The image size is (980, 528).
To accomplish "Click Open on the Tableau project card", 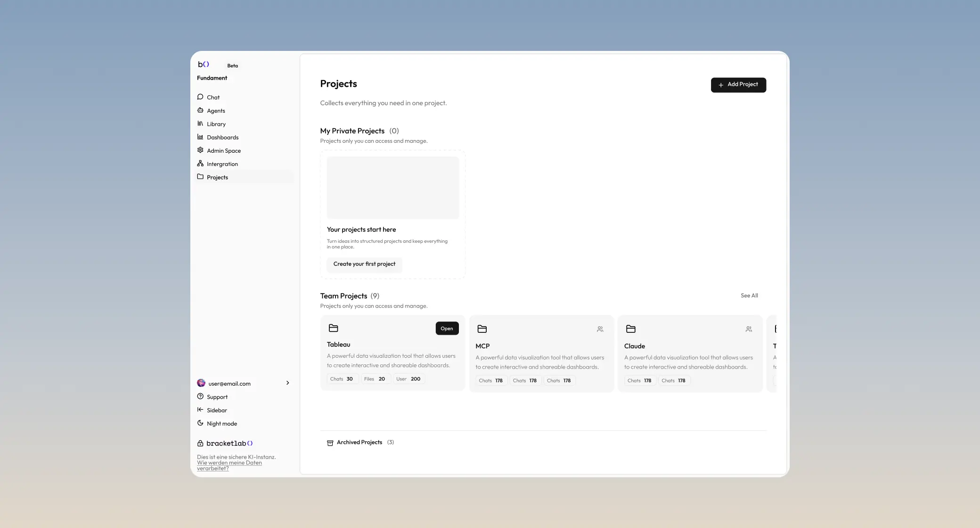I will click(x=447, y=329).
